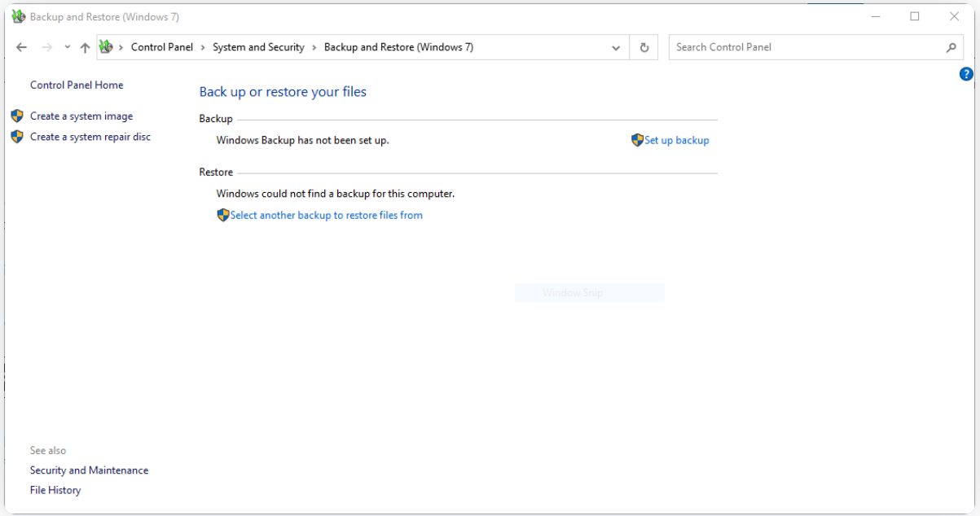This screenshot has height=516, width=980.
Task: Open File History from See also
Action: 55,489
